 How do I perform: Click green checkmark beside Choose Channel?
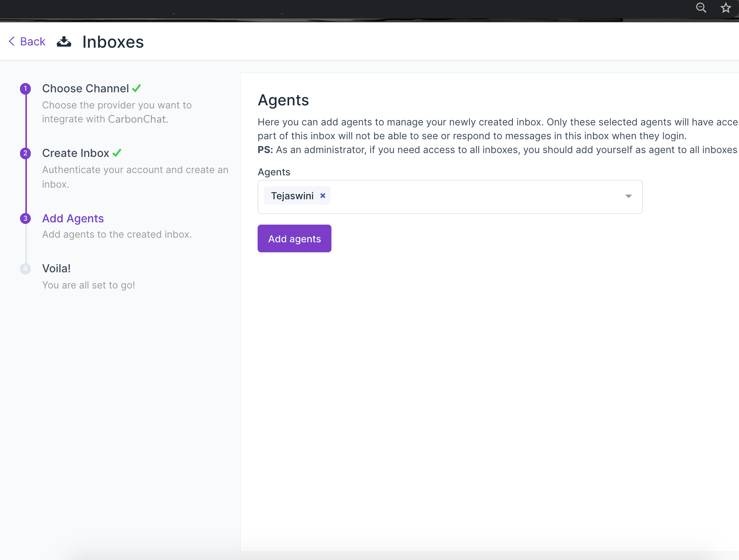coord(136,88)
